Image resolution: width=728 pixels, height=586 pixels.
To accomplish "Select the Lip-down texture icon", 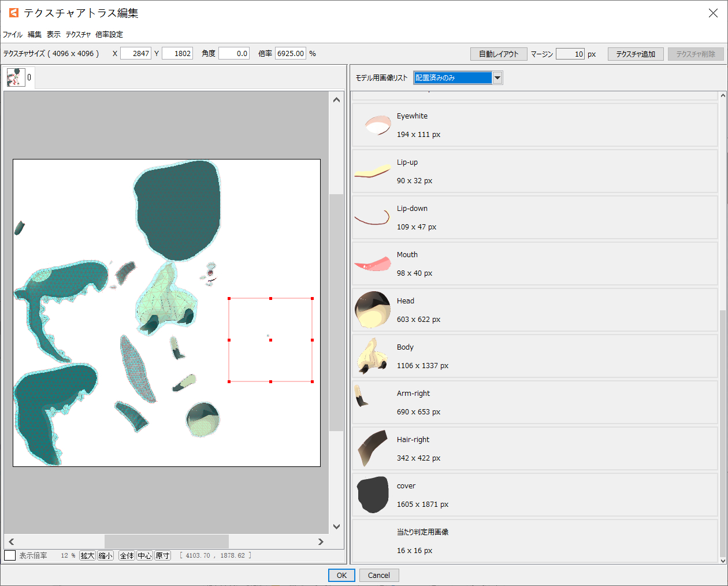I will 373,217.
